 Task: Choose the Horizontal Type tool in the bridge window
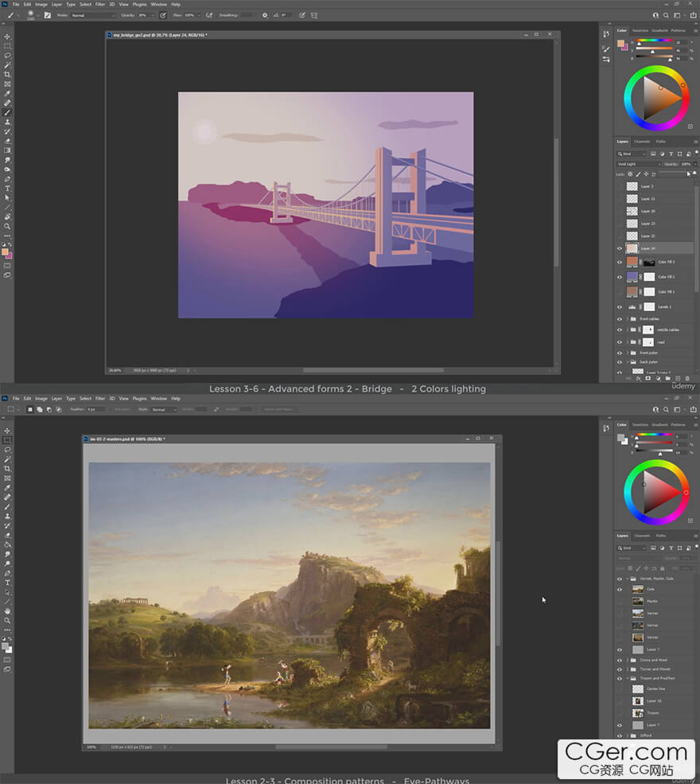click(x=7, y=189)
